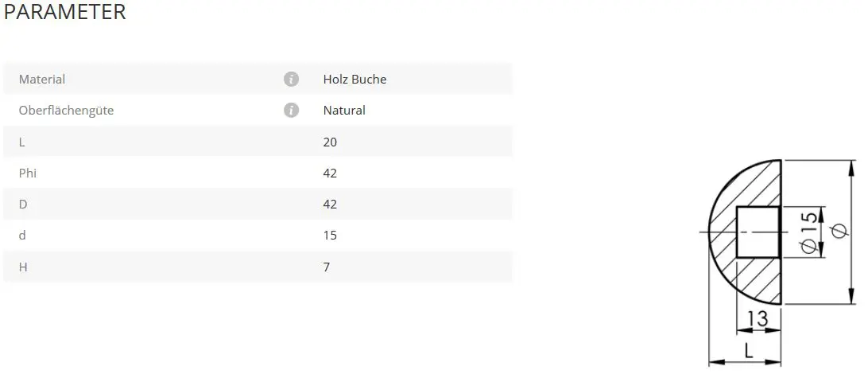Click the uppercase D parameter label

[23, 205]
